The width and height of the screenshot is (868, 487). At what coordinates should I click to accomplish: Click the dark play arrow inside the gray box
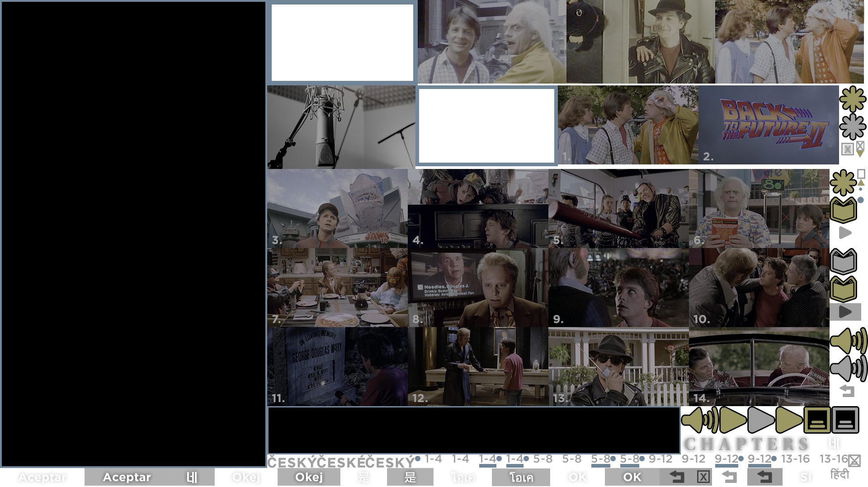tap(845, 312)
